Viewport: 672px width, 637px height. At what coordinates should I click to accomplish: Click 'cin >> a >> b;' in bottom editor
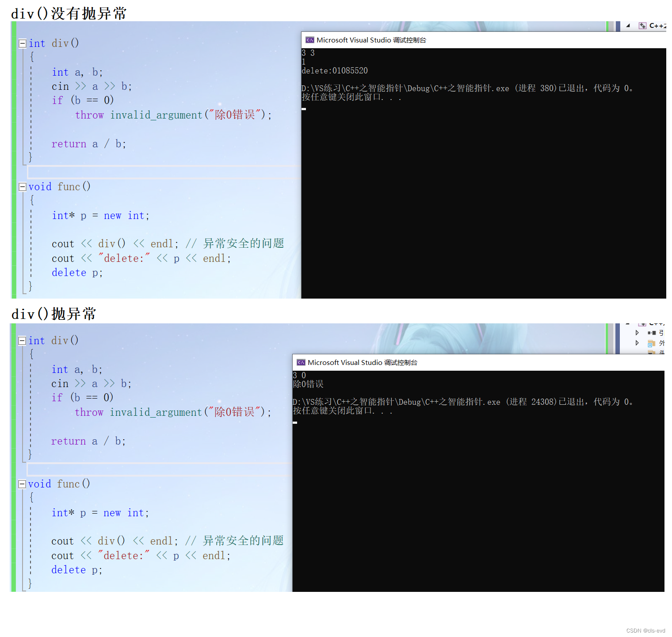point(91,384)
